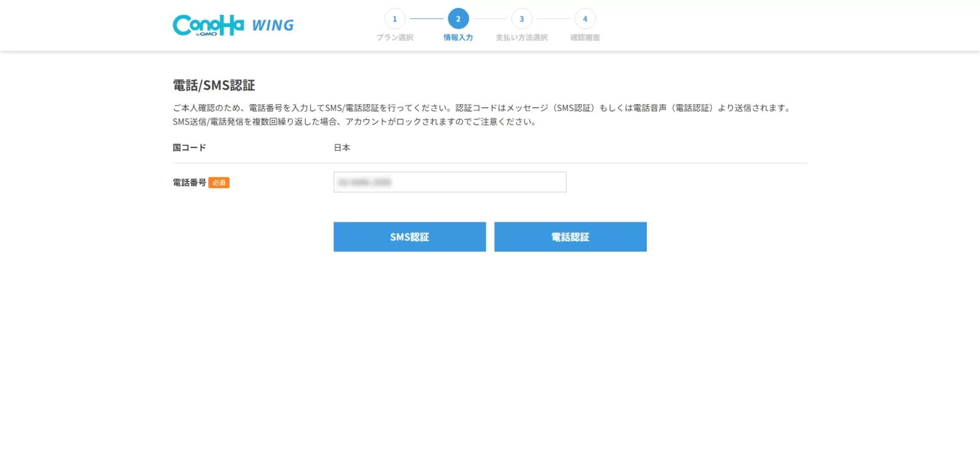Go to the プラン選択 step label
The width and height of the screenshot is (980, 471).
pyautogui.click(x=395, y=38)
